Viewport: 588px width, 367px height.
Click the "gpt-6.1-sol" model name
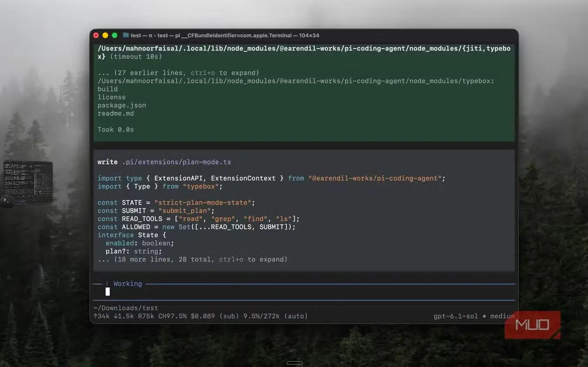pos(456,316)
